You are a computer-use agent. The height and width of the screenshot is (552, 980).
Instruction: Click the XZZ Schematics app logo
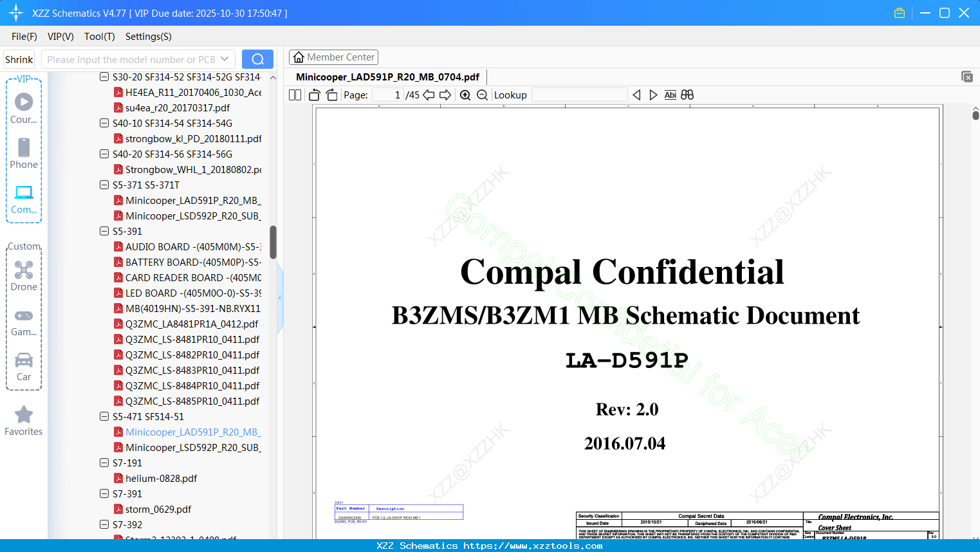tap(16, 13)
